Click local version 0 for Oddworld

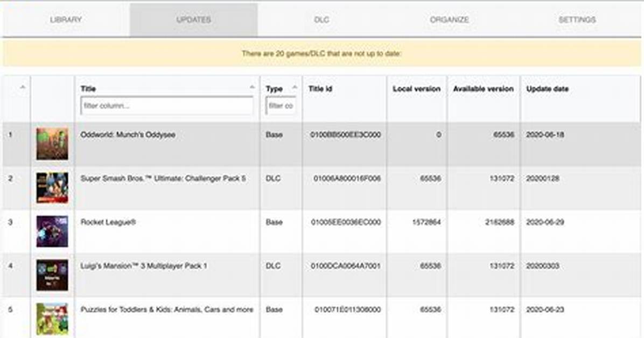[x=439, y=135]
